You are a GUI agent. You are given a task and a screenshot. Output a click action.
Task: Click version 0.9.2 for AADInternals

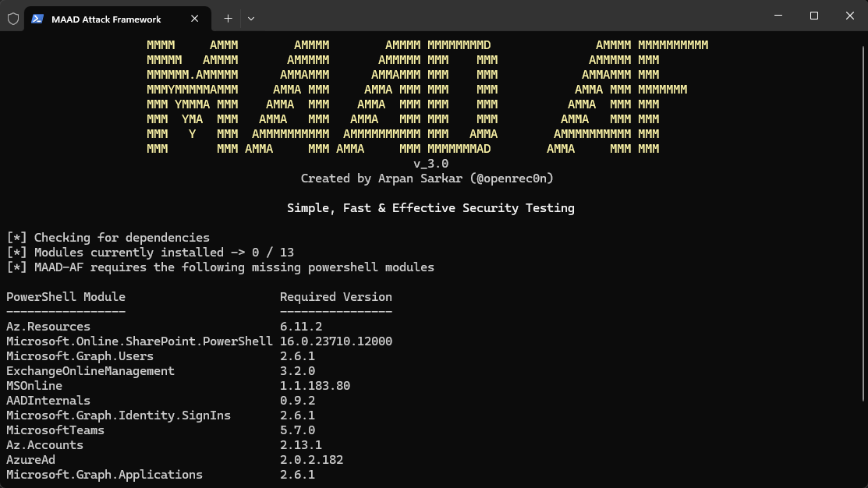point(297,401)
